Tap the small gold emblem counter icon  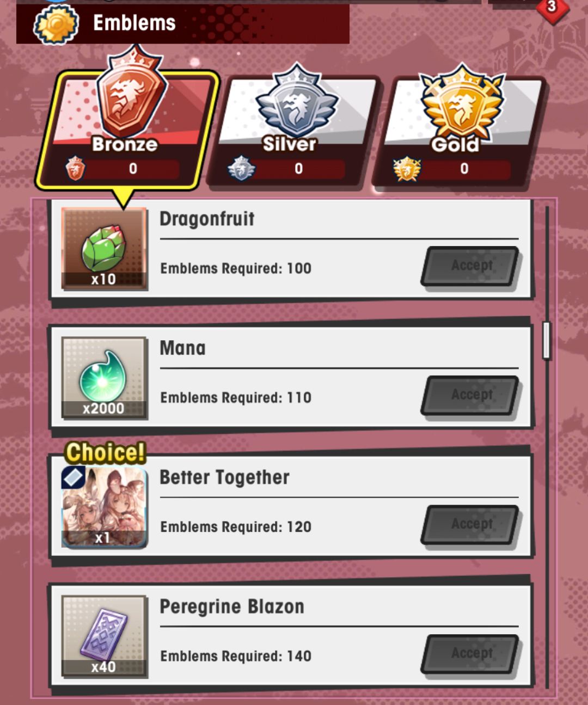[x=407, y=169]
